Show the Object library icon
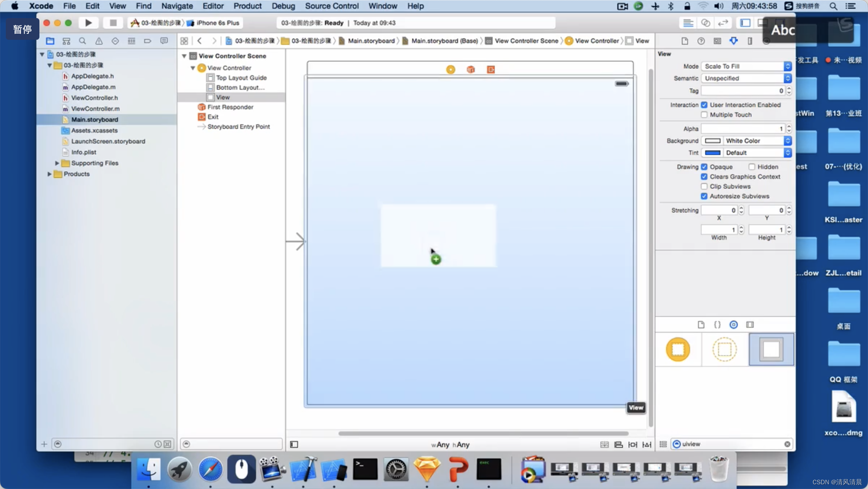The height and width of the screenshot is (489, 868). coord(733,324)
